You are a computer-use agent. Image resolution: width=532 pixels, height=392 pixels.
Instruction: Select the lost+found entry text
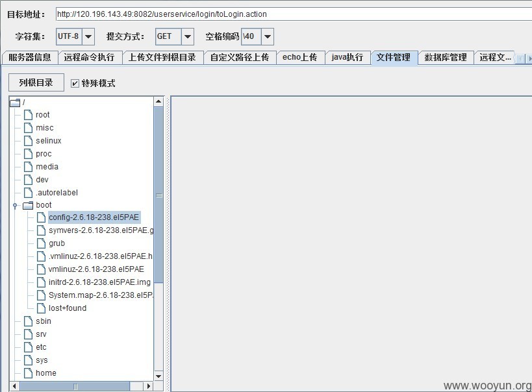coord(68,308)
